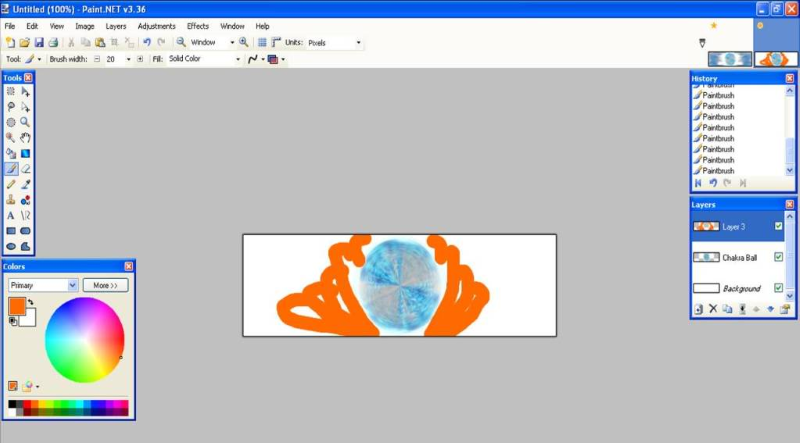Select the Rectangle Select tool
Screen dimensions: 800x443
(x=11, y=92)
